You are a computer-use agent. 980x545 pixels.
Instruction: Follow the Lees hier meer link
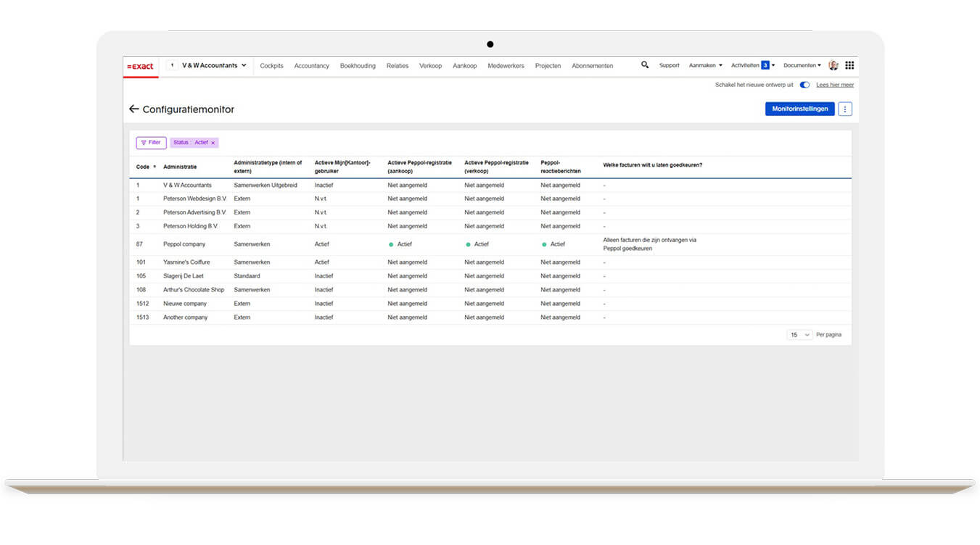point(835,85)
